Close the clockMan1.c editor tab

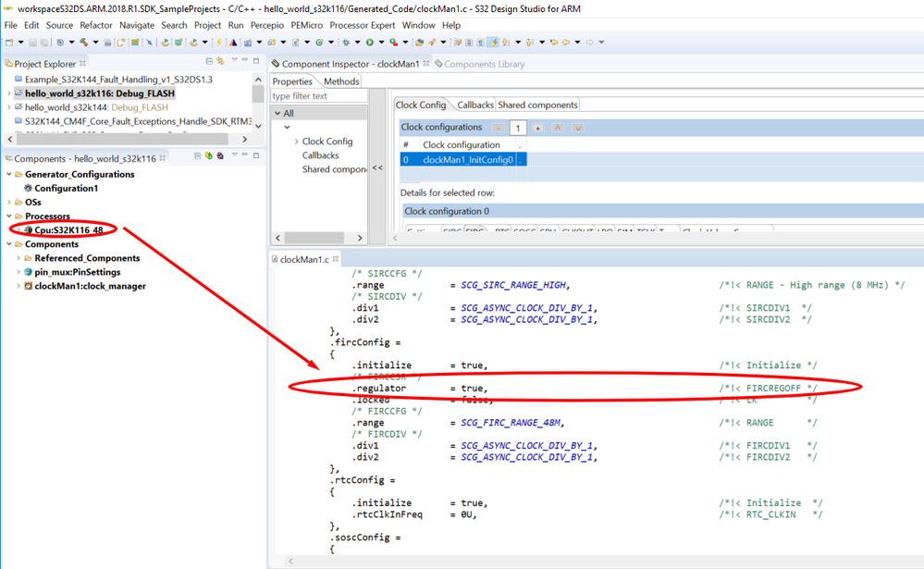(336, 259)
